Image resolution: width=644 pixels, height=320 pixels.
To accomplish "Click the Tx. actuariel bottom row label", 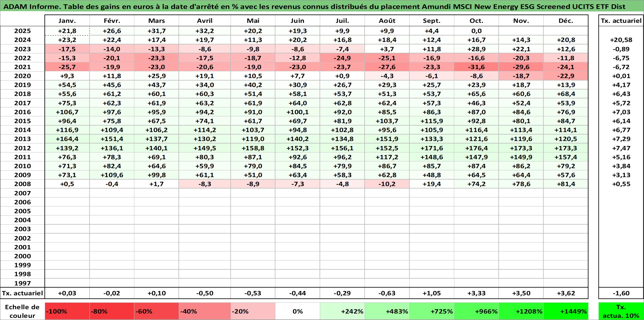I will click(x=23, y=293).
